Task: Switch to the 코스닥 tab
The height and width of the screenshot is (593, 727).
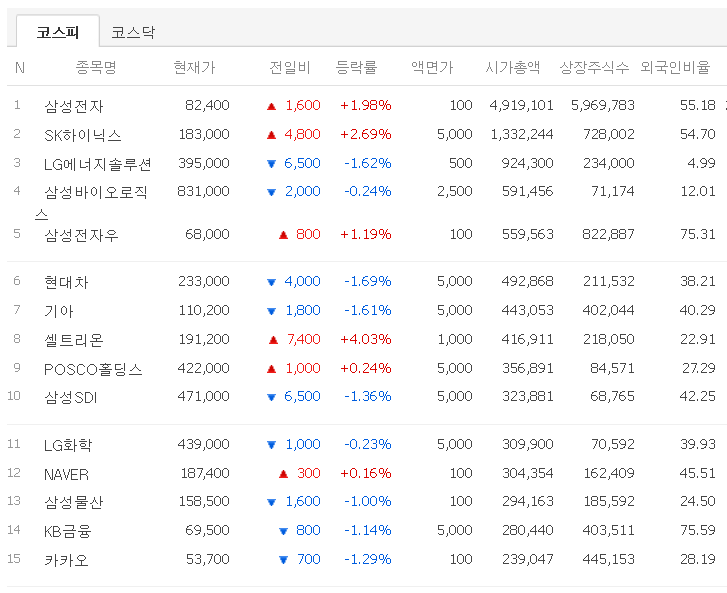Action: pyautogui.click(x=133, y=32)
